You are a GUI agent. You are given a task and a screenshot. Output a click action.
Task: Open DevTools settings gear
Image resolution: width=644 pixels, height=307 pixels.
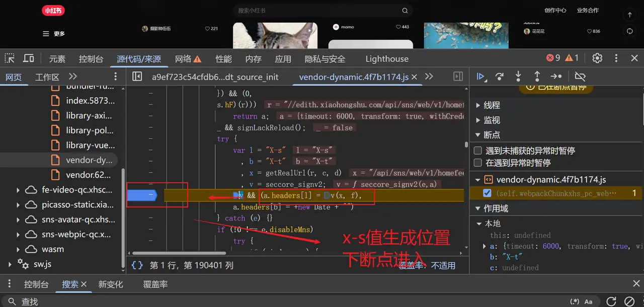(597, 58)
